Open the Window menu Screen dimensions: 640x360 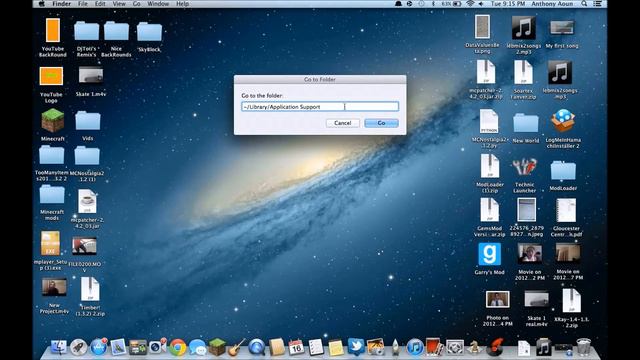158,4
